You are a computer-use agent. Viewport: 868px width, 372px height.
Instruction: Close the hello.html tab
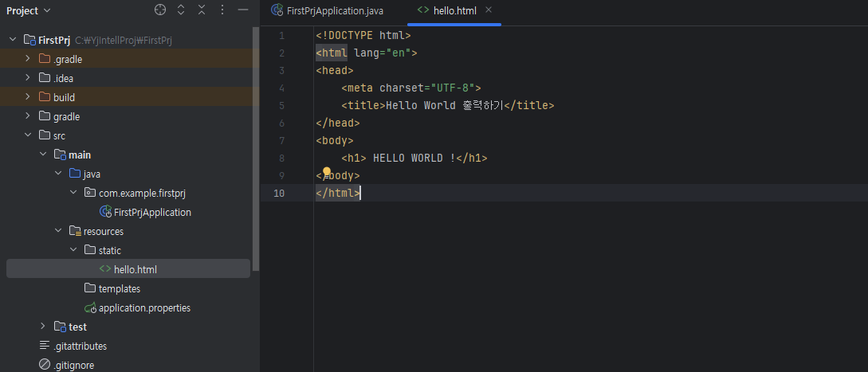point(488,10)
